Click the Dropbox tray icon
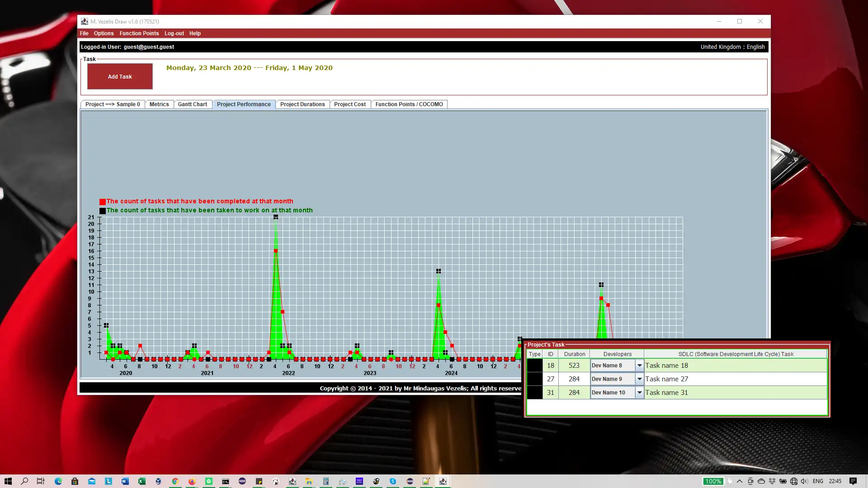Screen dimensions: 868x488 pos(772,481)
